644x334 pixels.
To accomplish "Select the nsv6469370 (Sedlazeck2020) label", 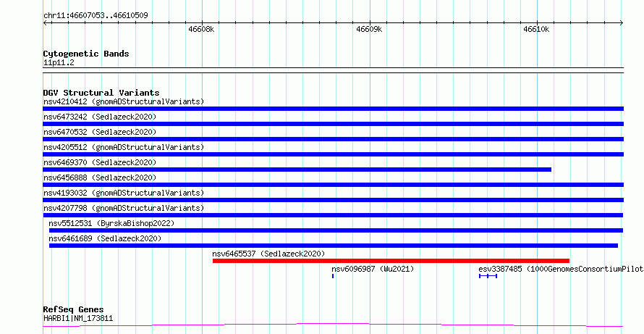I will pyautogui.click(x=100, y=162).
